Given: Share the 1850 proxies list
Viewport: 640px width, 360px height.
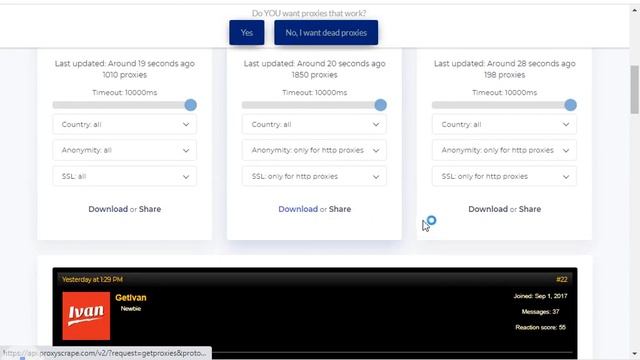Looking at the screenshot, I should tap(340, 209).
